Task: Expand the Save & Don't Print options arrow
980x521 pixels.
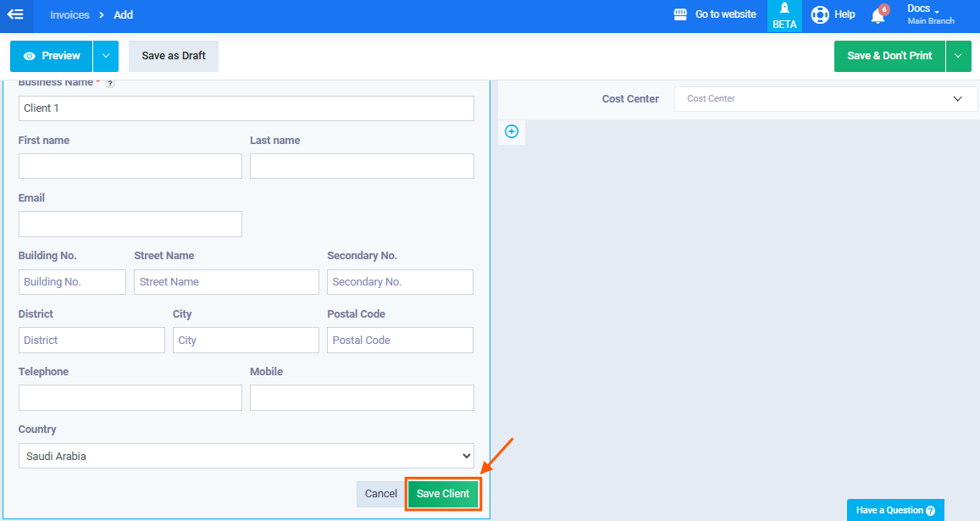Action: 958,56
